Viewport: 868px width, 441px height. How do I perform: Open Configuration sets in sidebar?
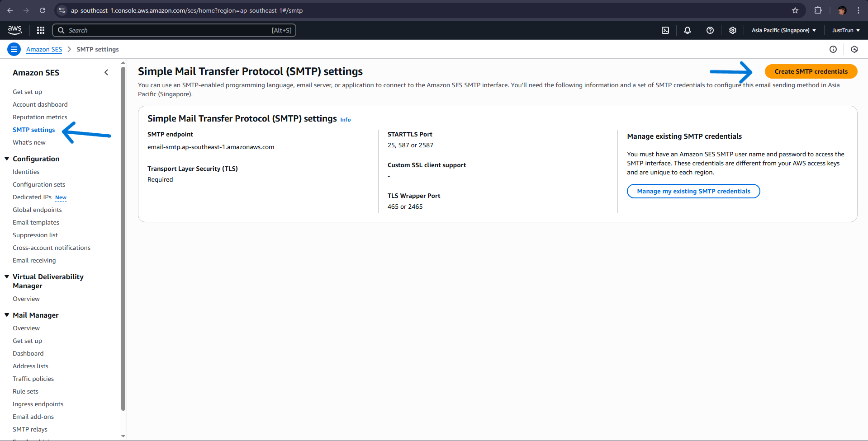pos(39,184)
